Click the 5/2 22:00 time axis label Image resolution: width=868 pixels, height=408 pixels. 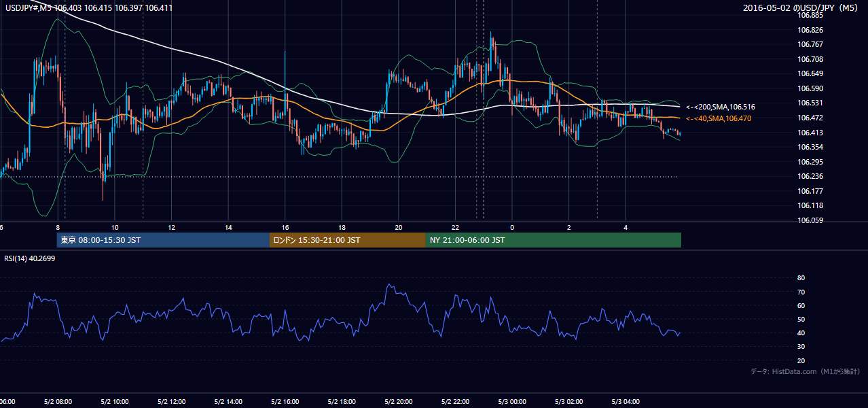coord(455,402)
